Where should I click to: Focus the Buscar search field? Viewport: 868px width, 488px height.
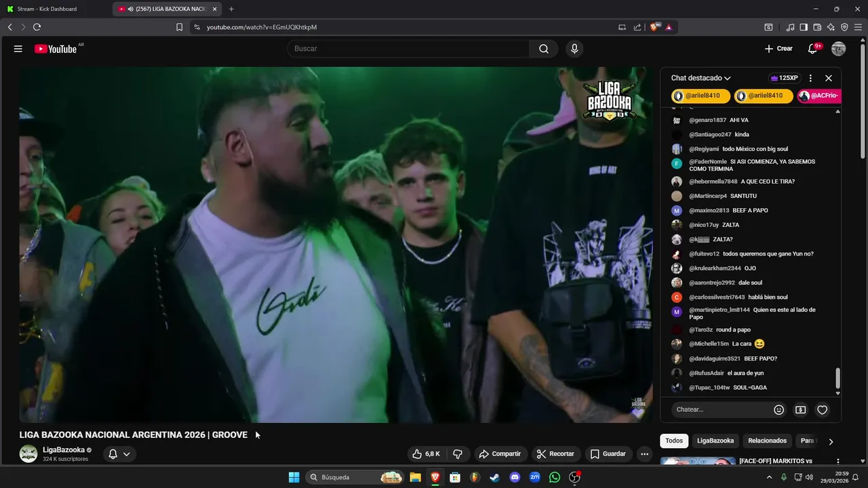408,49
